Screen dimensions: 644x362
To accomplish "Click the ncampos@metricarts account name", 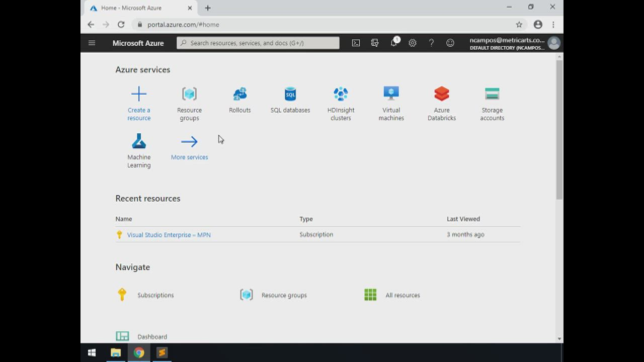I will (507, 40).
